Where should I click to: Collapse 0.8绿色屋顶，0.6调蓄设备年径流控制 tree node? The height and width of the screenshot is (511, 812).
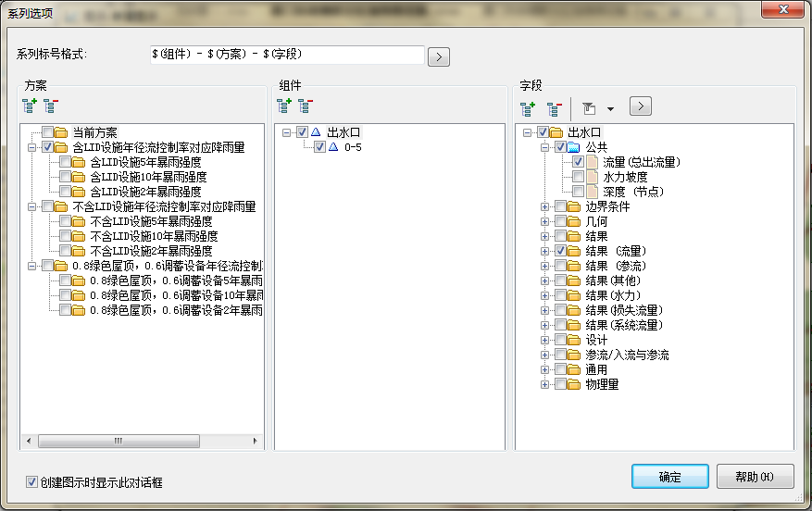point(31,266)
